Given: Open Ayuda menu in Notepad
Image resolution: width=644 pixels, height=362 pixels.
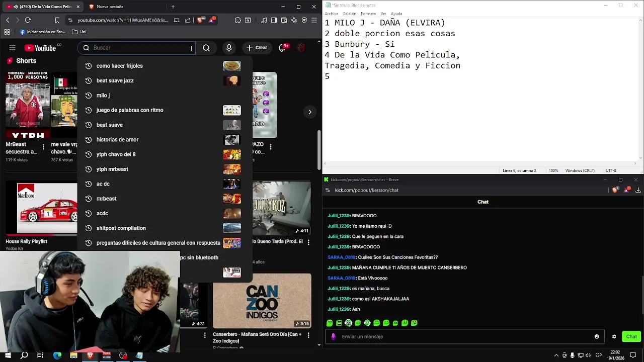Looking at the screenshot, I should 396,14.
